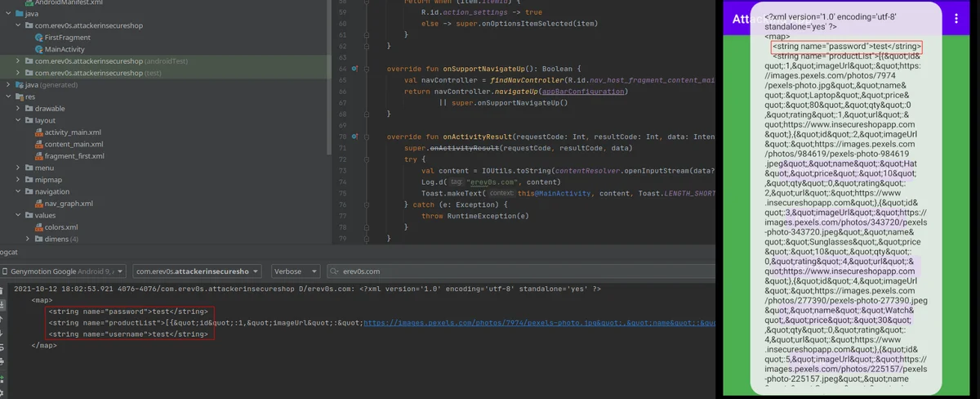Open the Genymotion device dropdown in Logcat
Image resolution: width=980 pixels, height=399 pixels.
coord(64,271)
